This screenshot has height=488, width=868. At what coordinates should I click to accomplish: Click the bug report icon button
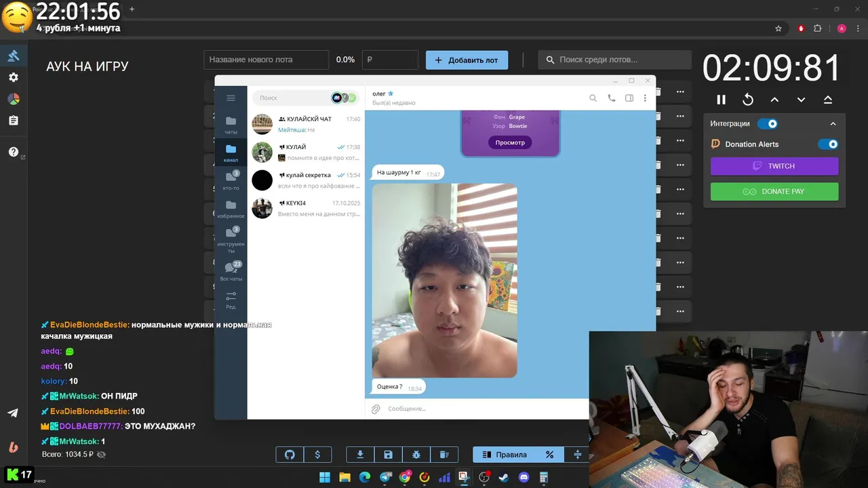(x=416, y=455)
